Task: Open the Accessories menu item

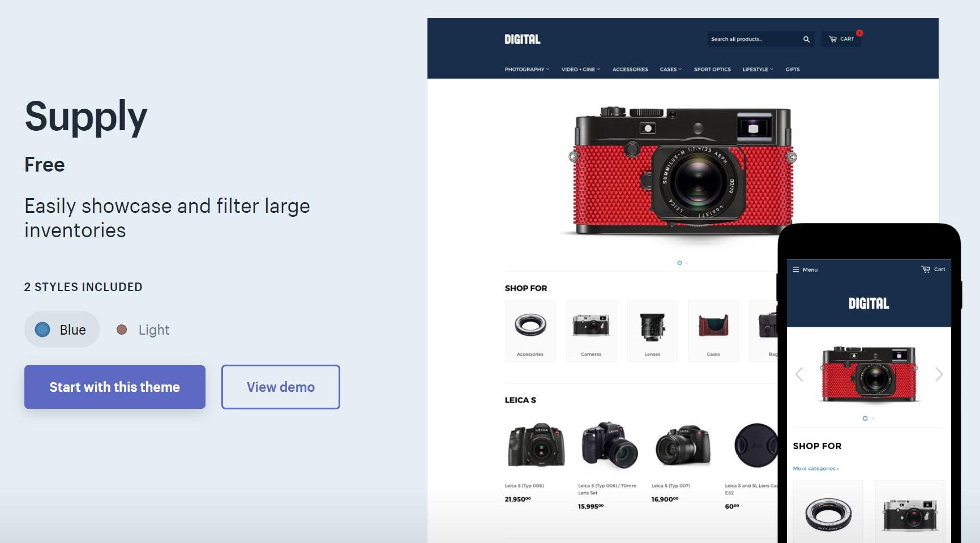Action: [630, 70]
